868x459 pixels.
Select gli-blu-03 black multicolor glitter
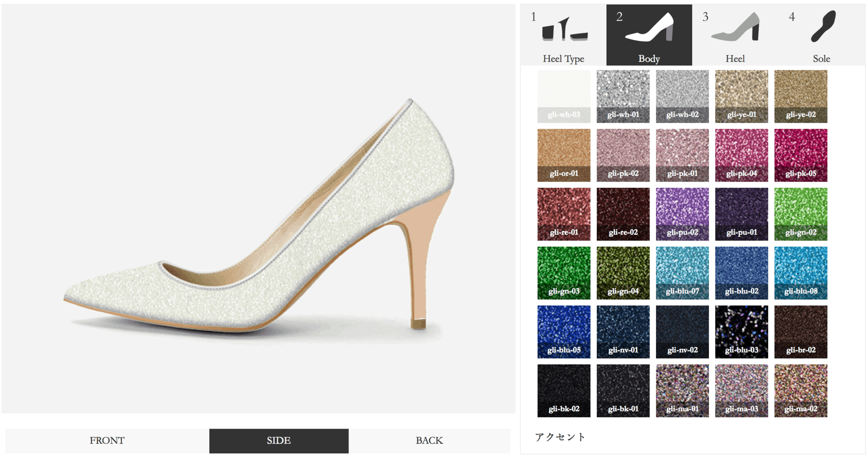(x=741, y=332)
